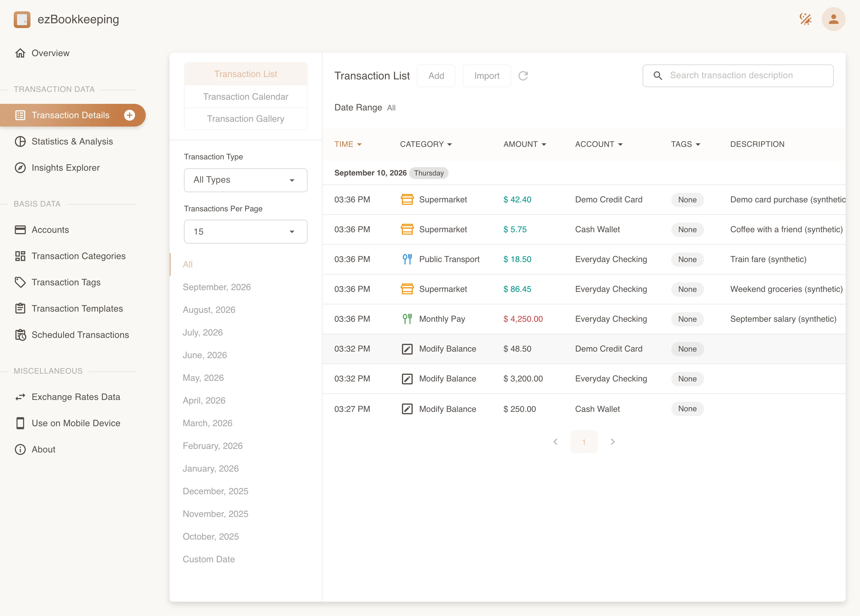Click Modify Balance icon in $250.00 row
The image size is (860, 616).
tap(407, 409)
